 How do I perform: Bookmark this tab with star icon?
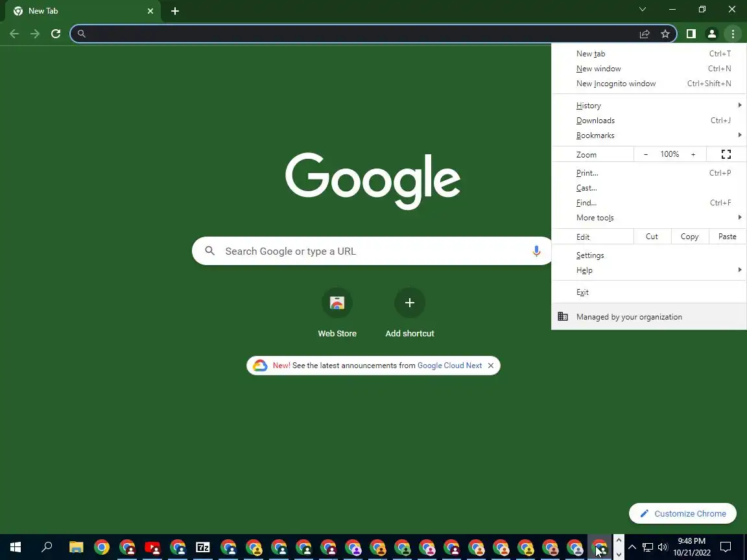pyautogui.click(x=665, y=34)
